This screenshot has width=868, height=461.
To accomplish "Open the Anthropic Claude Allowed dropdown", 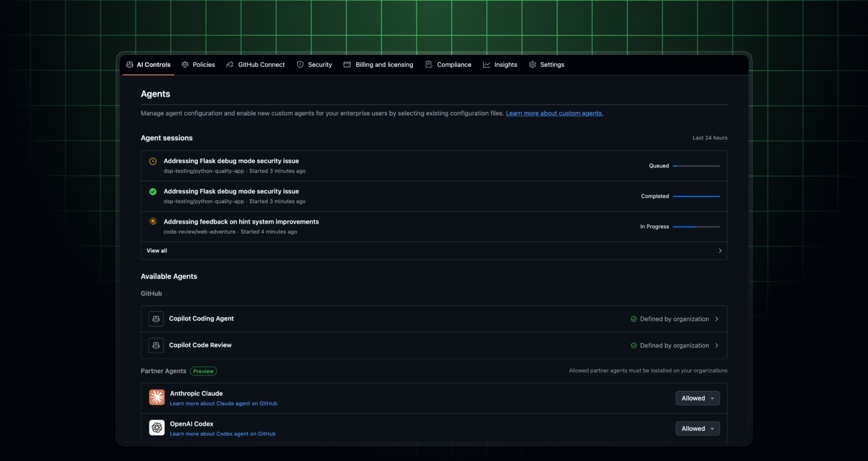I will [697, 398].
